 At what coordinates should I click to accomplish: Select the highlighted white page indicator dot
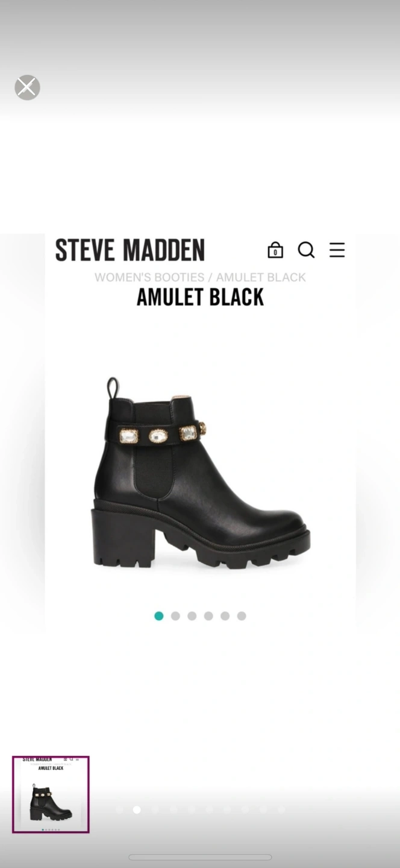click(137, 810)
